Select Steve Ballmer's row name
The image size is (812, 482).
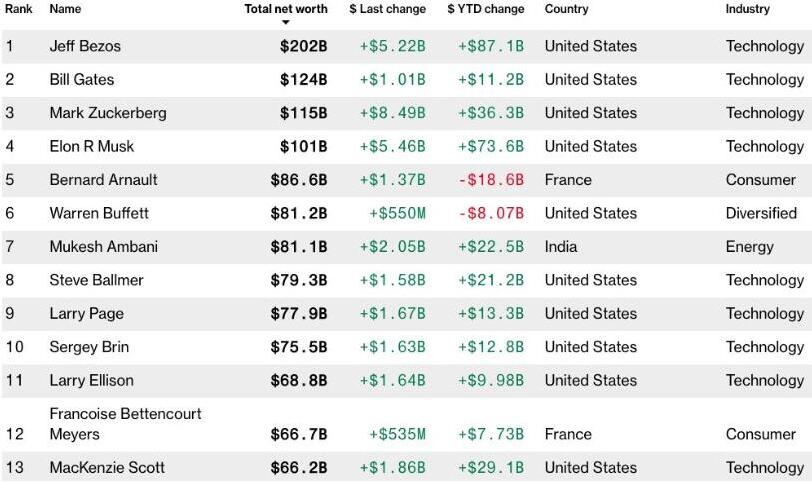[x=96, y=280]
